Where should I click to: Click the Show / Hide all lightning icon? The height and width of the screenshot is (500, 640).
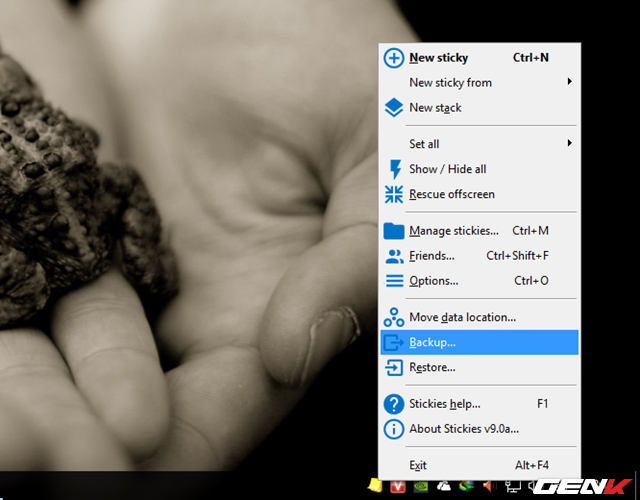(x=395, y=169)
